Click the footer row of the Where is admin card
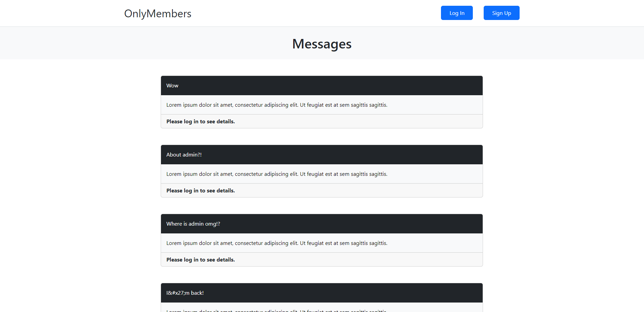 tap(322, 259)
